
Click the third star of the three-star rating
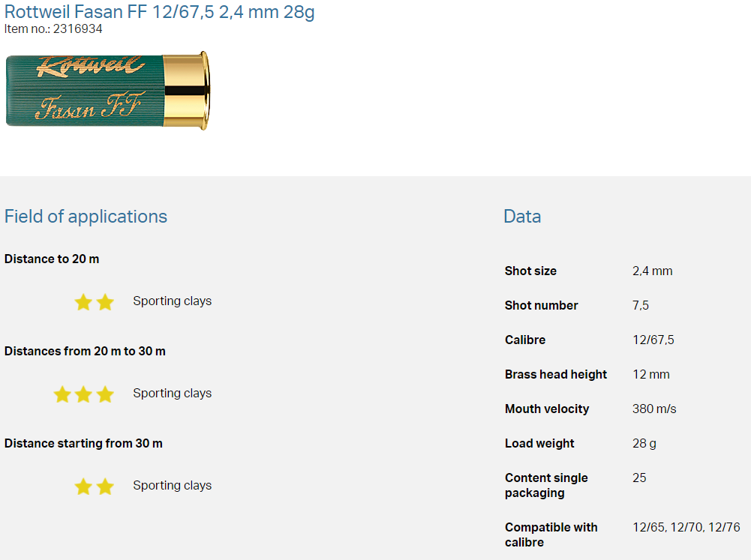pyautogui.click(x=105, y=394)
